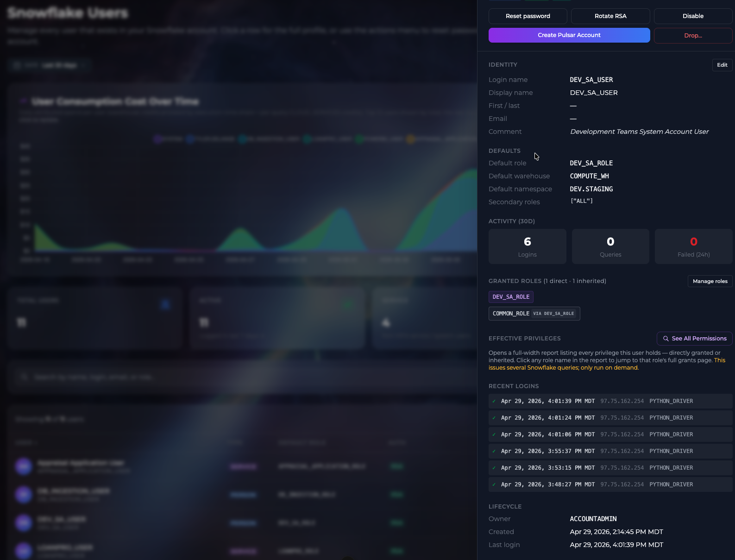
Task: Click the green check icon on 3:48:27 login
Action: [494, 484]
